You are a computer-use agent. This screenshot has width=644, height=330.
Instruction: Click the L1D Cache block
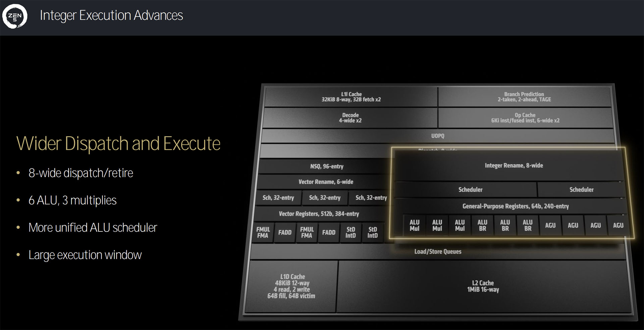[x=291, y=286]
